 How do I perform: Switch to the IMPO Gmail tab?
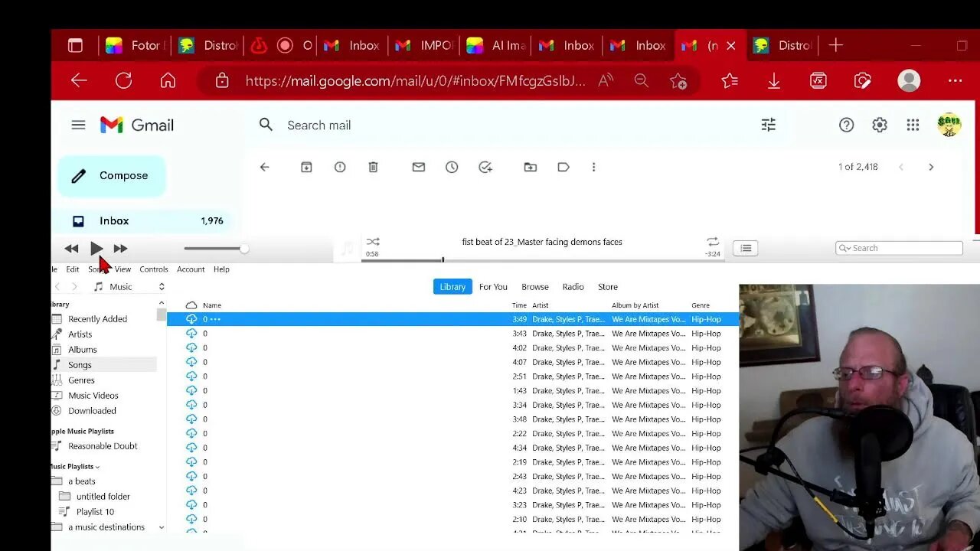(x=424, y=45)
